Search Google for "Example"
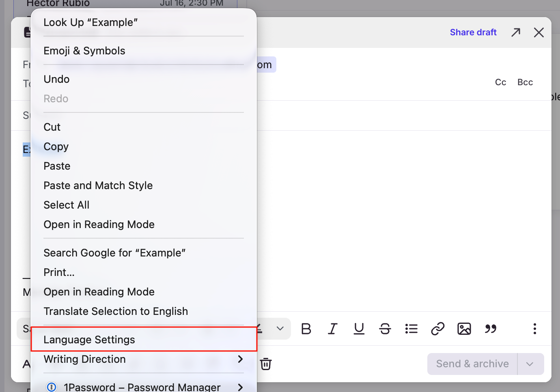The image size is (560, 392). [144, 253]
